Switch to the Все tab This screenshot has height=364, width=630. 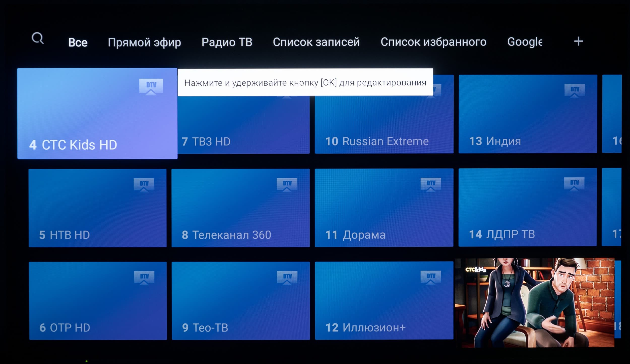(78, 42)
